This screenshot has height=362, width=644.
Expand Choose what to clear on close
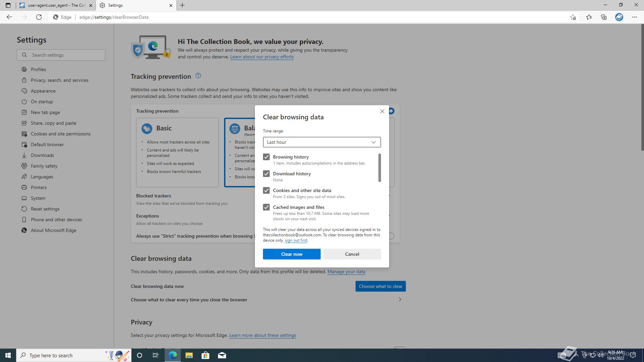400,300
